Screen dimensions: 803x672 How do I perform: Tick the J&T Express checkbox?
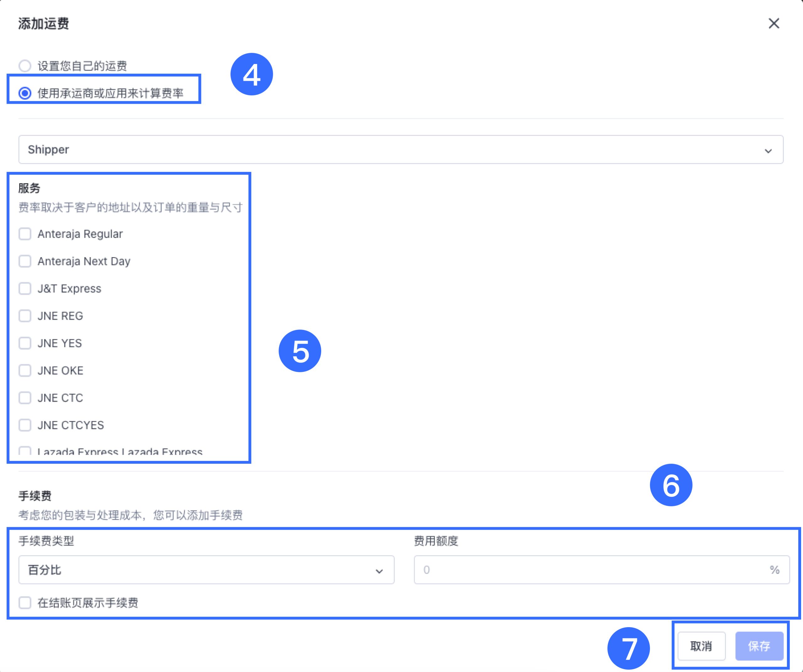tap(25, 288)
